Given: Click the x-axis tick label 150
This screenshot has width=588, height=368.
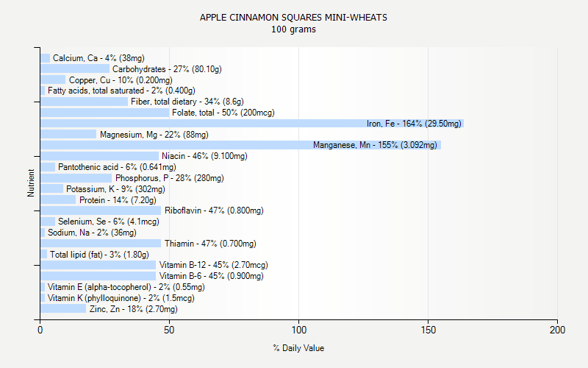Looking at the screenshot, I should 429,330.
